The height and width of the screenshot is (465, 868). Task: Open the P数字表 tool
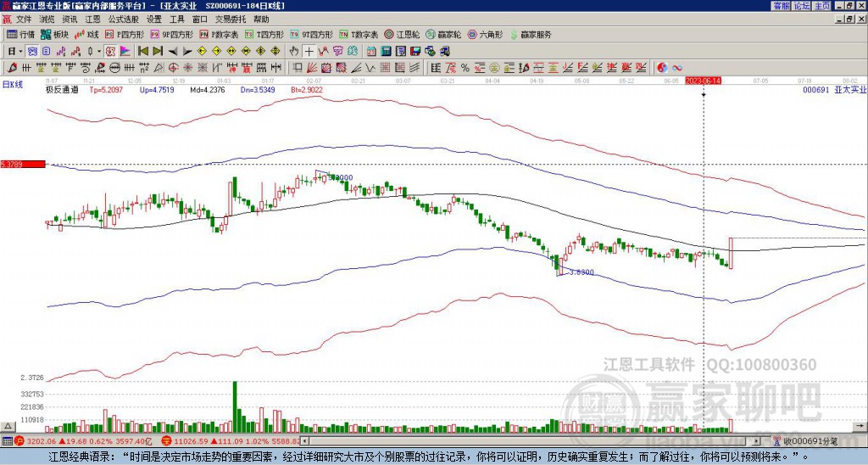pyautogui.click(x=220, y=34)
